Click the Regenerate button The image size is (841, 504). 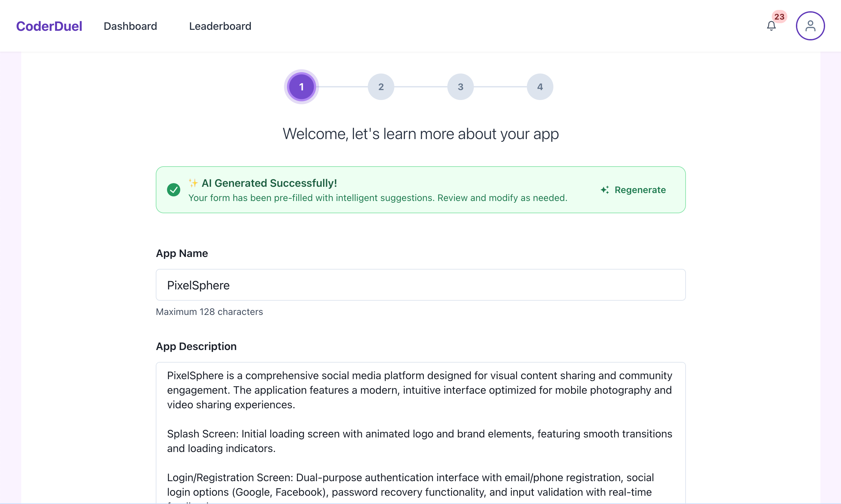[x=633, y=190]
